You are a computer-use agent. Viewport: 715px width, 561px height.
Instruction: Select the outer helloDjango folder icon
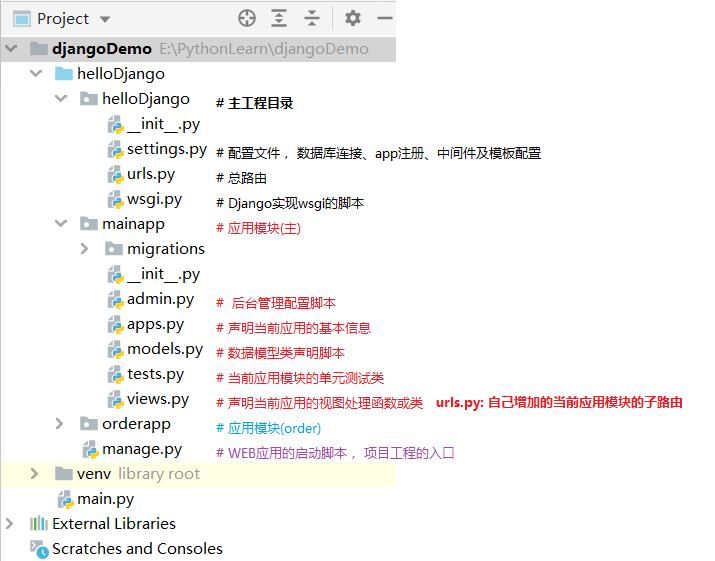(64, 73)
